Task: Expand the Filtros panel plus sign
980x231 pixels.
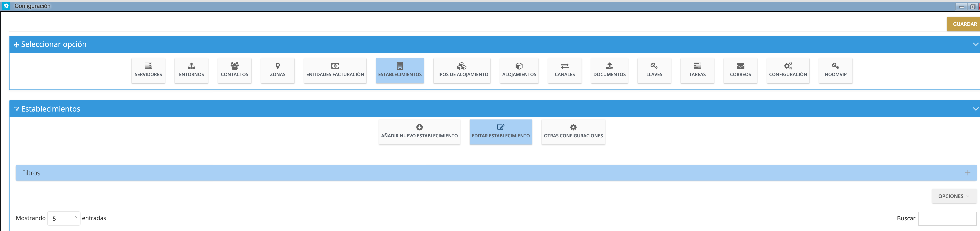Action: tap(968, 173)
